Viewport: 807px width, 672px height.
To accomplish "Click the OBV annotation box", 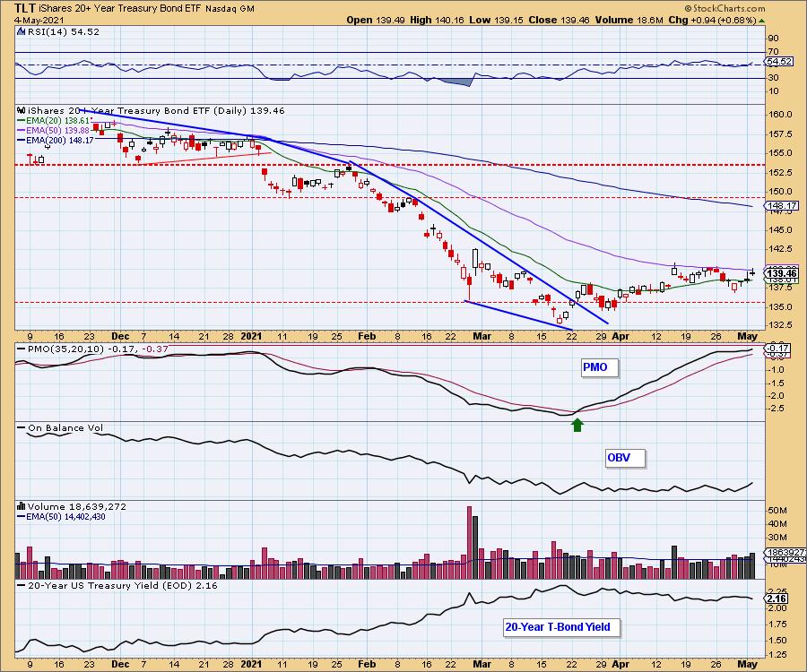I will pos(625,458).
